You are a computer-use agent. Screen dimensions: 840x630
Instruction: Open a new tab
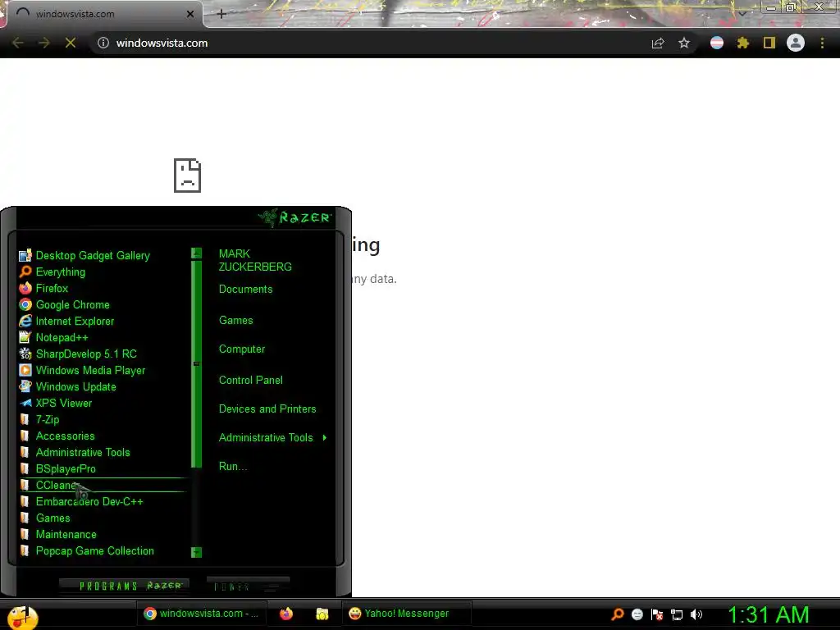221,14
